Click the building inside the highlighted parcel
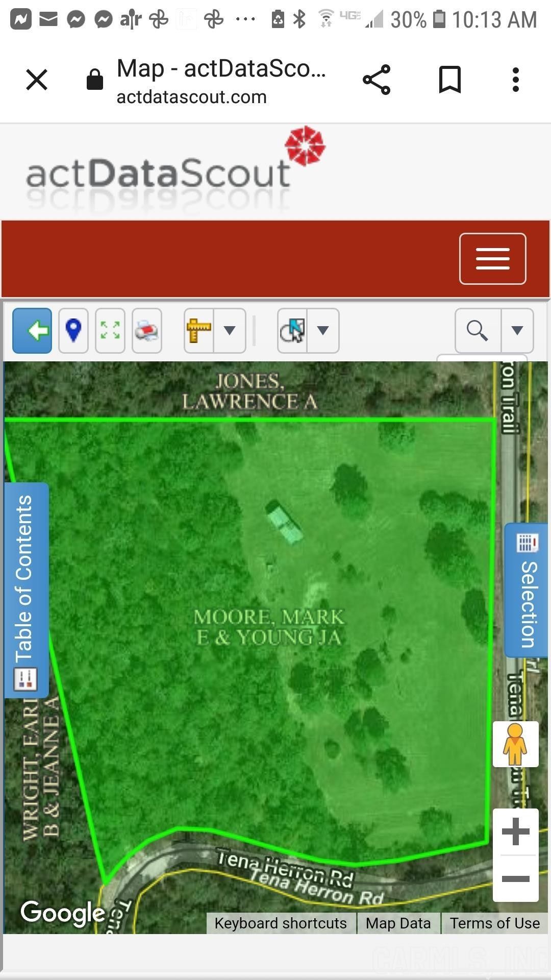Screen dimensions: 551x980 point(284,523)
